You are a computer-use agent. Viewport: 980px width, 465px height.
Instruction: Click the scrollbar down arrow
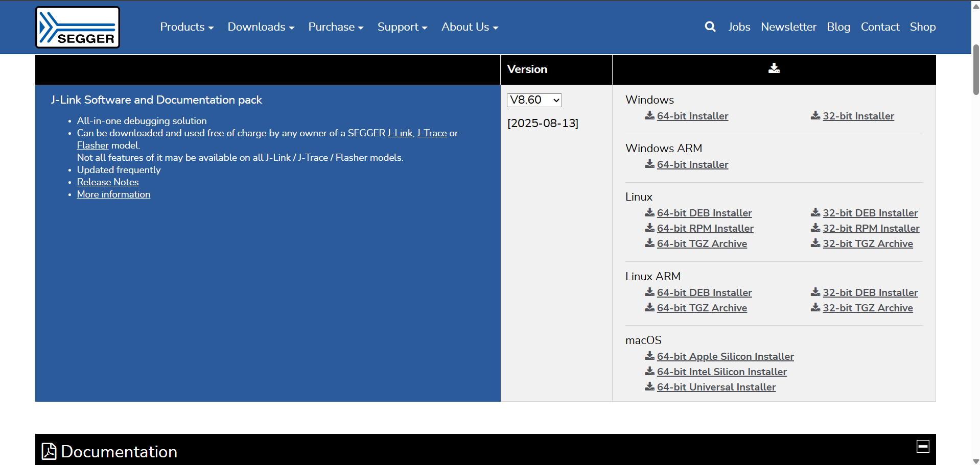[976, 460]
